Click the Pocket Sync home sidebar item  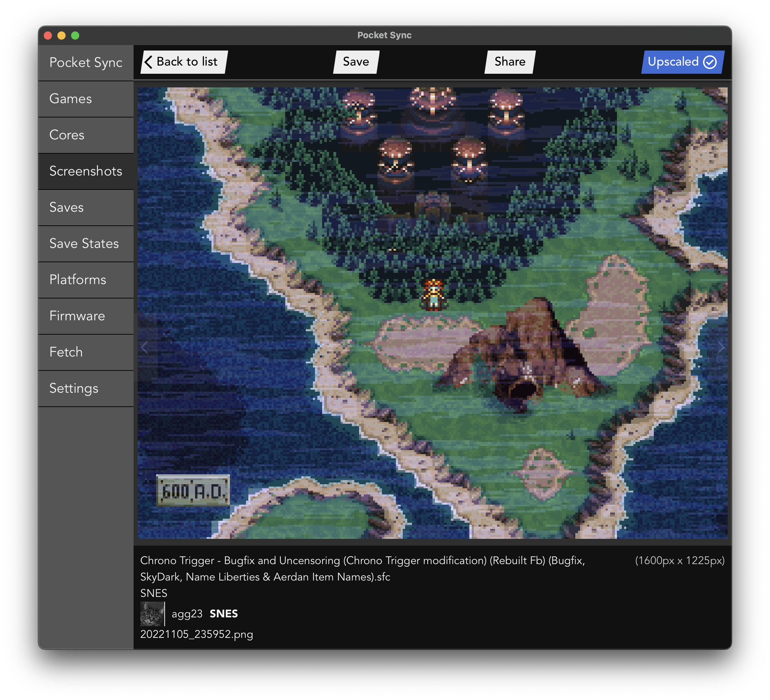(85, 62)
